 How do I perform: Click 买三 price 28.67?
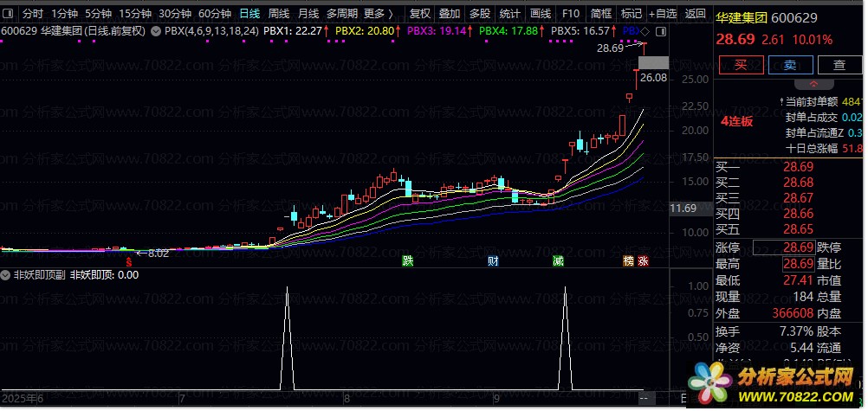click(798, 198)
